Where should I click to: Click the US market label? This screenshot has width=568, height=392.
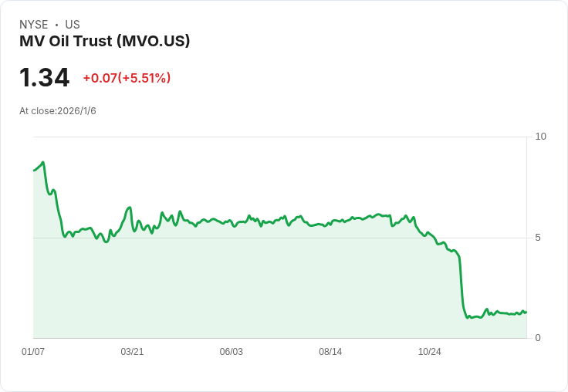73,25
